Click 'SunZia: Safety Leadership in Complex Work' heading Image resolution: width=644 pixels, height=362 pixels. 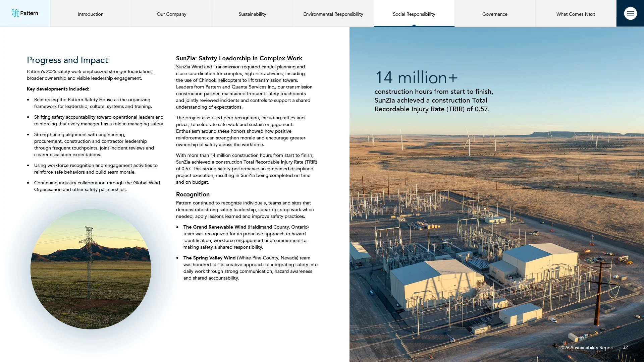coord(239,58)
